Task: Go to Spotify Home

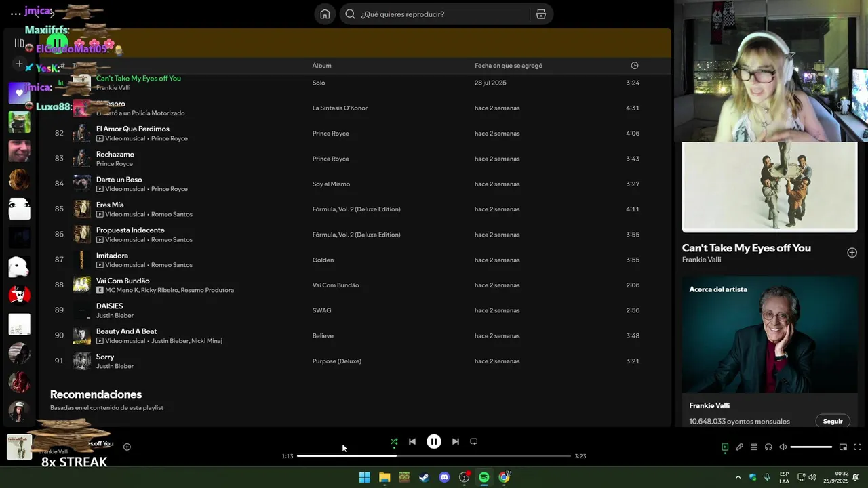Action: click(x=325, y=14)
